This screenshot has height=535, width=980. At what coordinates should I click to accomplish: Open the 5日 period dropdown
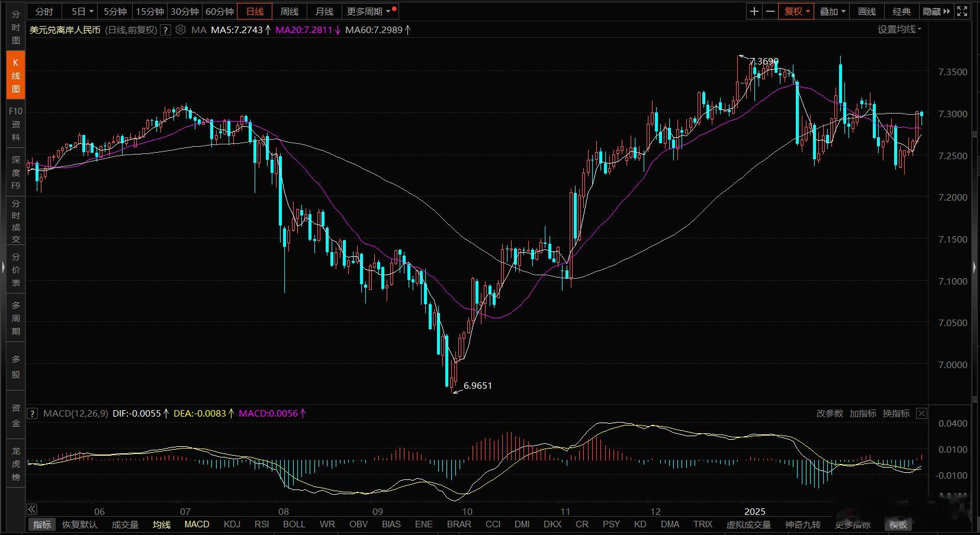(x=82, y=11)
